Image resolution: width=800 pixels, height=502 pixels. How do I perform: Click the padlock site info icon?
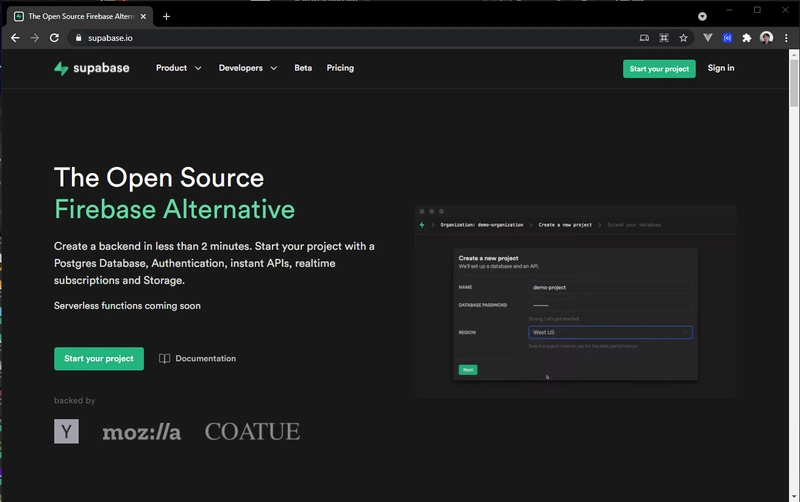(78, 38)
